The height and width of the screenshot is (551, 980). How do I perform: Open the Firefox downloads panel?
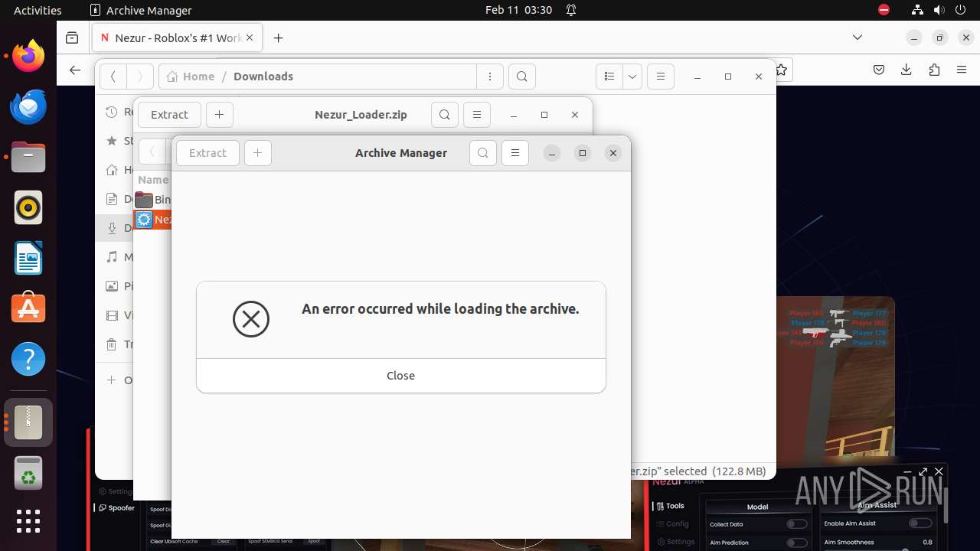click(x=906, y=70)
